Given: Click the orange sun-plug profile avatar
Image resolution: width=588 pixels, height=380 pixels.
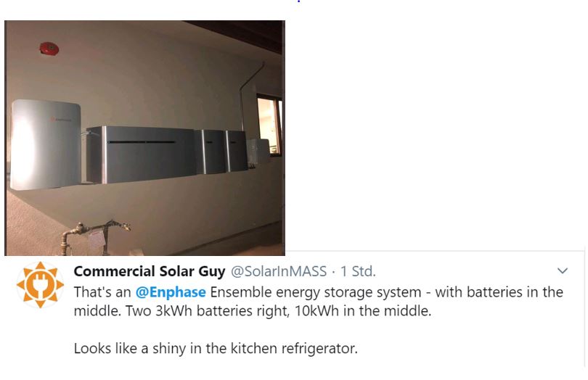Looking at the screenshot, I should [41, 286].
